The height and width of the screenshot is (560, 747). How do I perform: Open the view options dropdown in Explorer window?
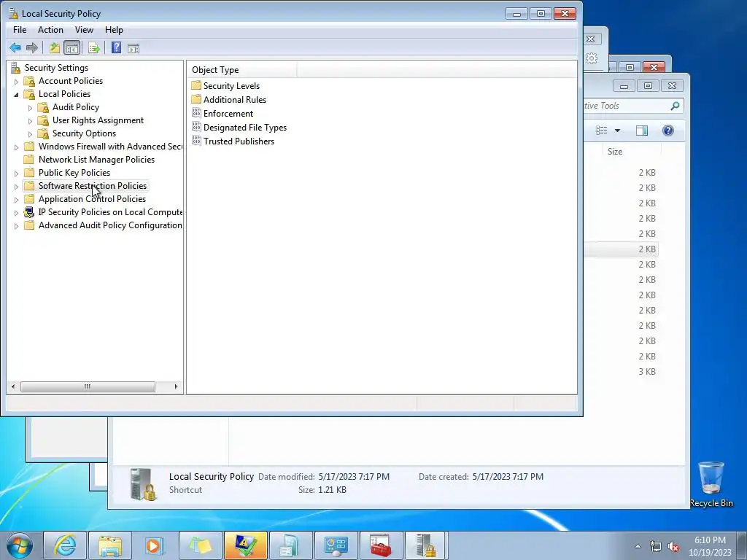pyautogui.click(x=617, y=131)
